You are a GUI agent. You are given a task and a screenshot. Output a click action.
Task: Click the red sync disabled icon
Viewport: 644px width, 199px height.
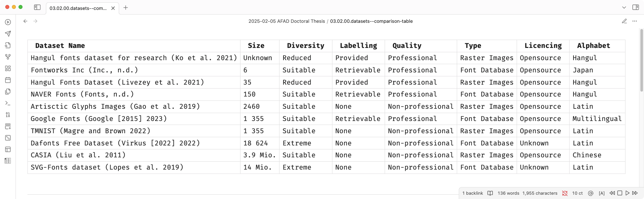click(565, 193)
